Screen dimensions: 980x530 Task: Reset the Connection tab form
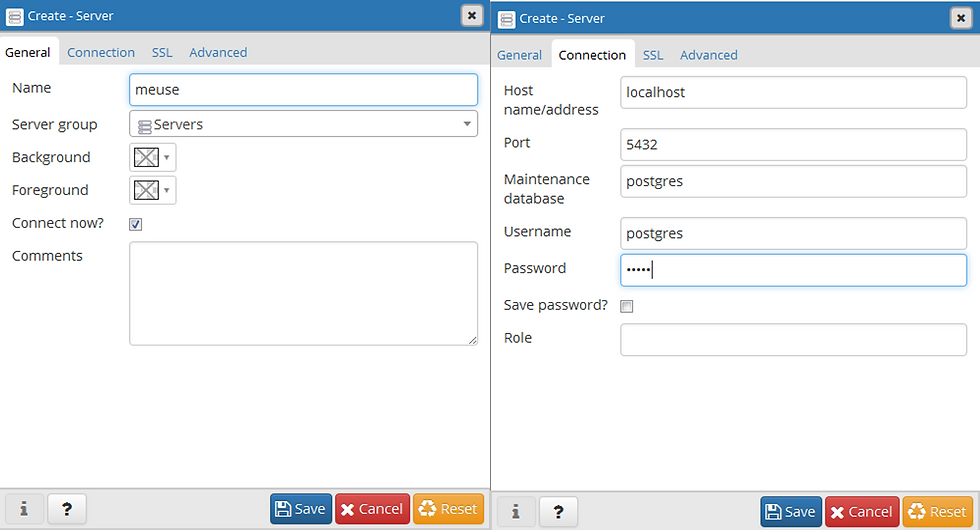938,512
